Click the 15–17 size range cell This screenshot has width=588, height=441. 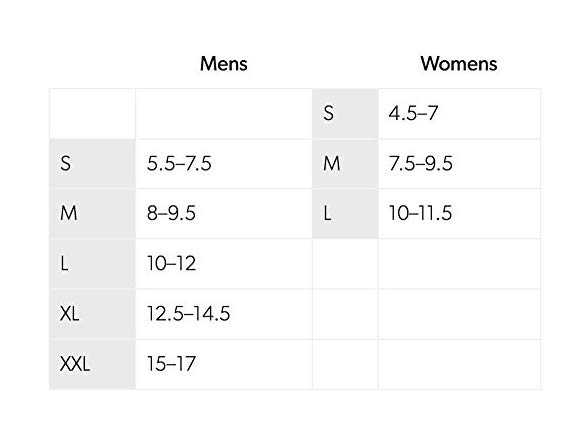pyautogui.click(x=224, y=364)
